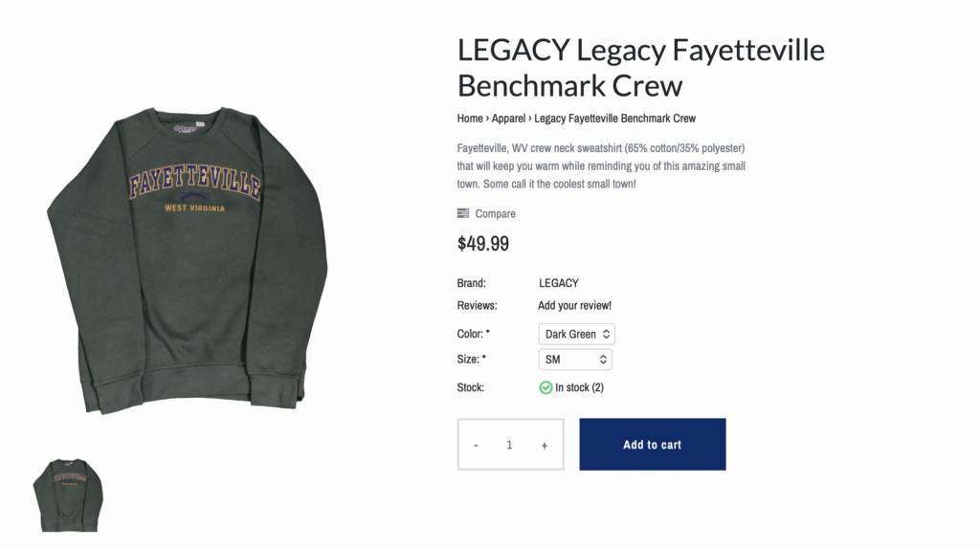This screenshot has height=548, width=980.
Task: Click the $49.99 price text
Action: (483, 243)
